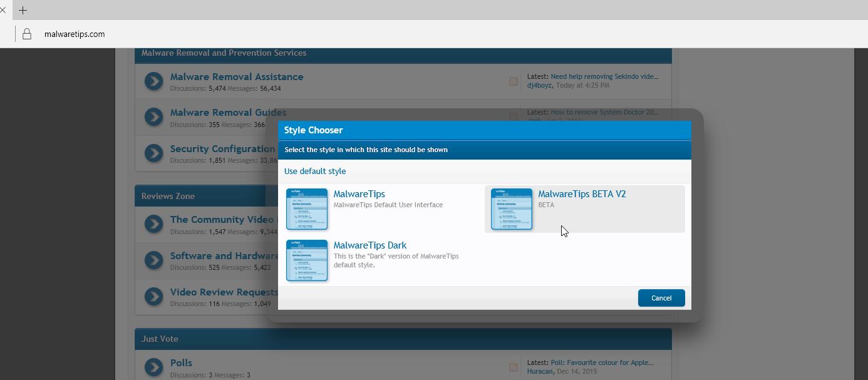This screenshot has height=380, width=868.
Task: Select MalwareTips Dark style thumbnail
Action: 307,260
